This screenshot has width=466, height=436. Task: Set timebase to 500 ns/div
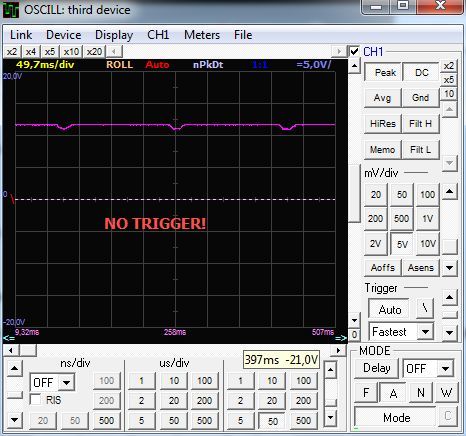pyautogui.click(x=106, y=420)
